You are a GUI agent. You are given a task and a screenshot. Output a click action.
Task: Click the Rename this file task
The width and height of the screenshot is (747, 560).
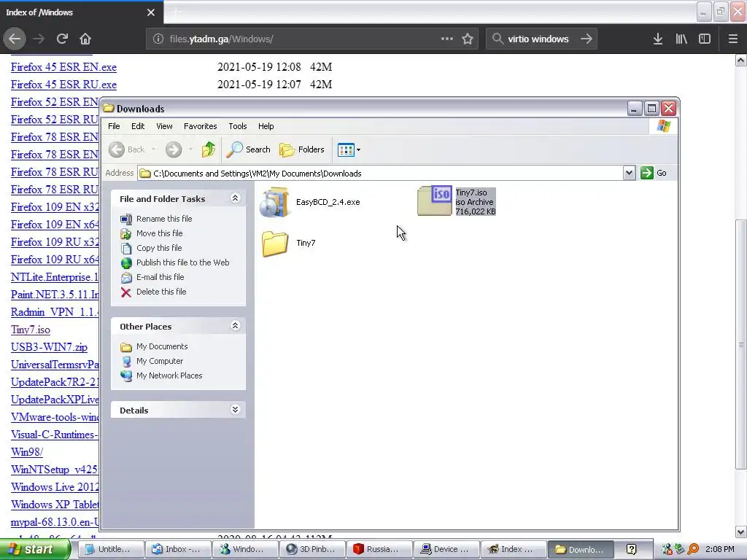164,219
